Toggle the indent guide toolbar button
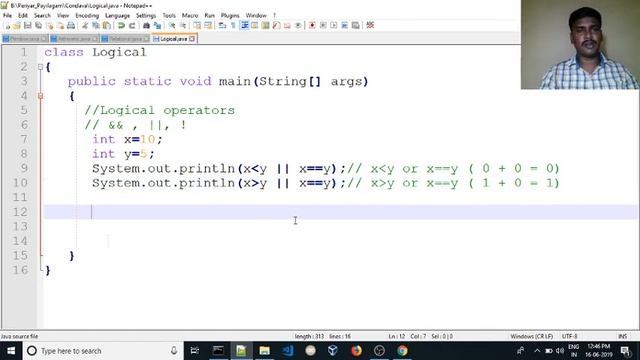This screenshot has height=360, width=640. click(x=244, y=25)
